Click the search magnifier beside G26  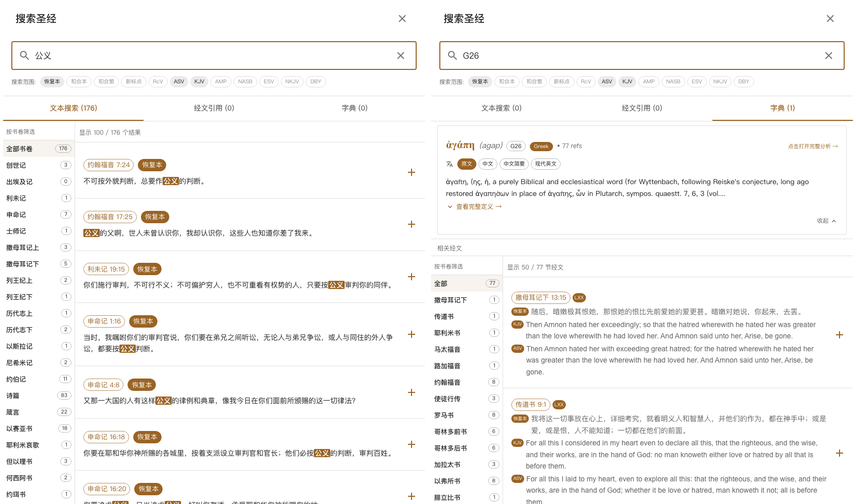[452, 55]
